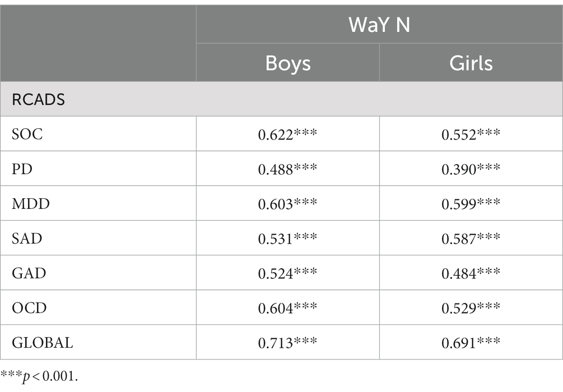The image size is (563, 392).
Task: Select the Girls column header
Action: click(x=471, y=63)
